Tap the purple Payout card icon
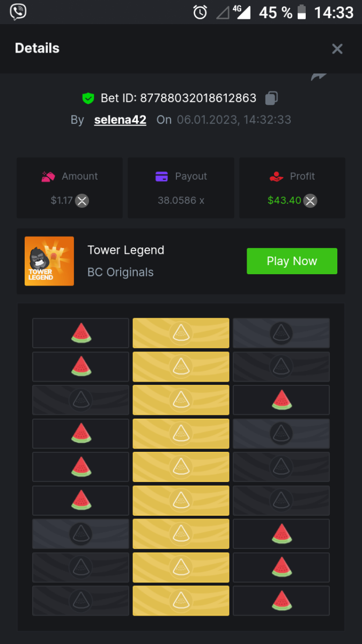The image size is (362, 644). [x=161, y=177]
